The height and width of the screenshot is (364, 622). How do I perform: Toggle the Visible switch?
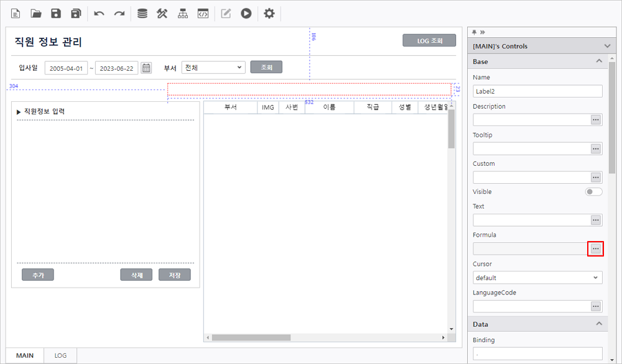click(593, 192)
